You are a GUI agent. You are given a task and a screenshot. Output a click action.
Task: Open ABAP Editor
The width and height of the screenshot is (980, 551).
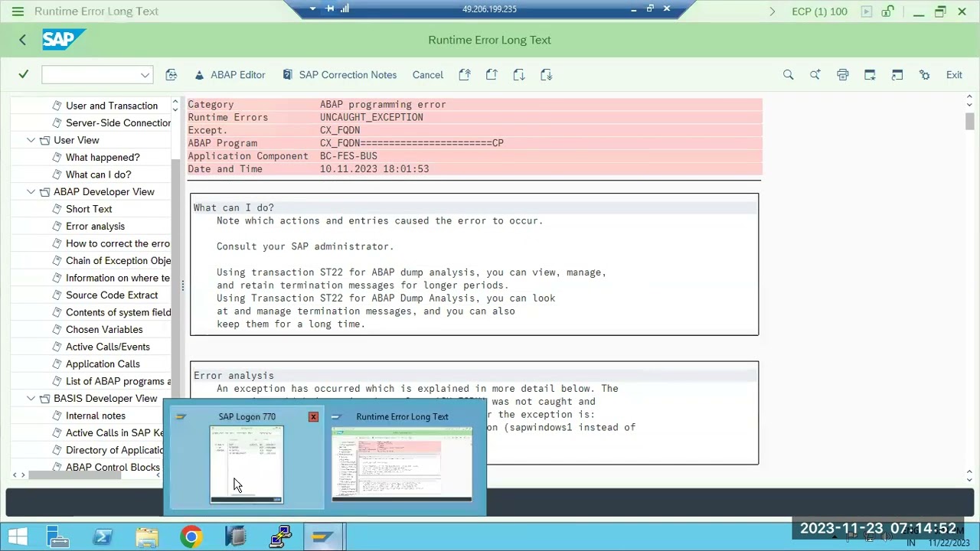click(x=230, y=75)
